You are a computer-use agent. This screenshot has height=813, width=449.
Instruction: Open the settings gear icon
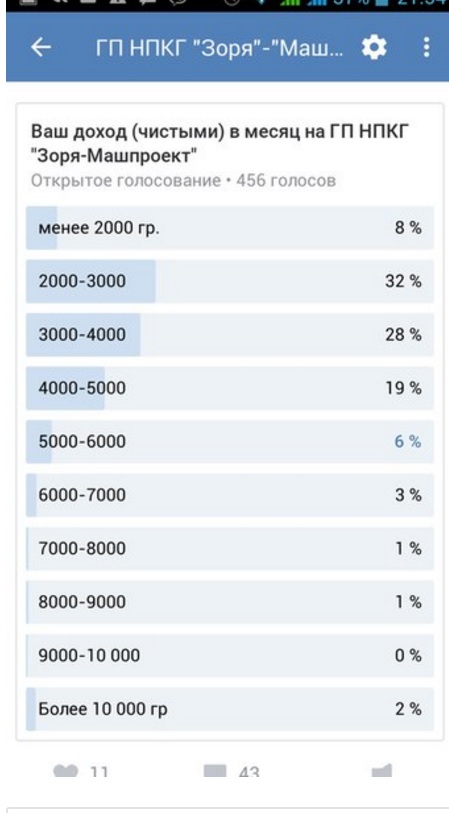tap(374, 48)
